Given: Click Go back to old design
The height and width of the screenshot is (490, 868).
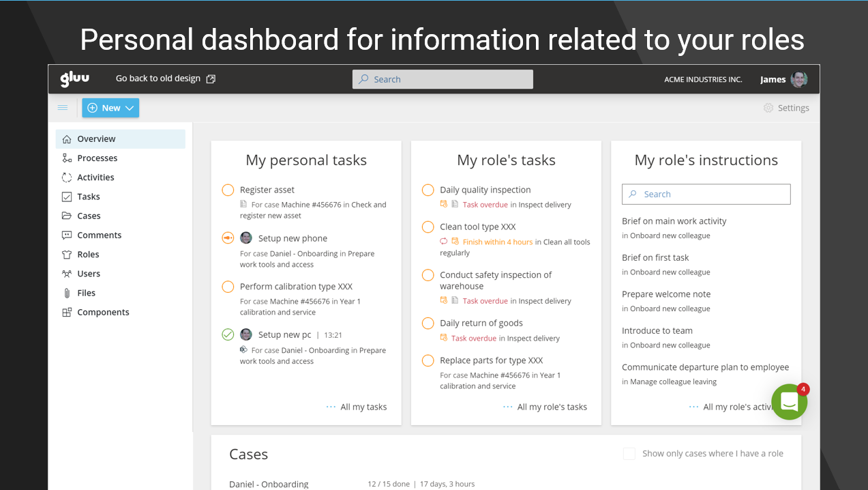Looking at the screenshot, I should tap(158, 78).
